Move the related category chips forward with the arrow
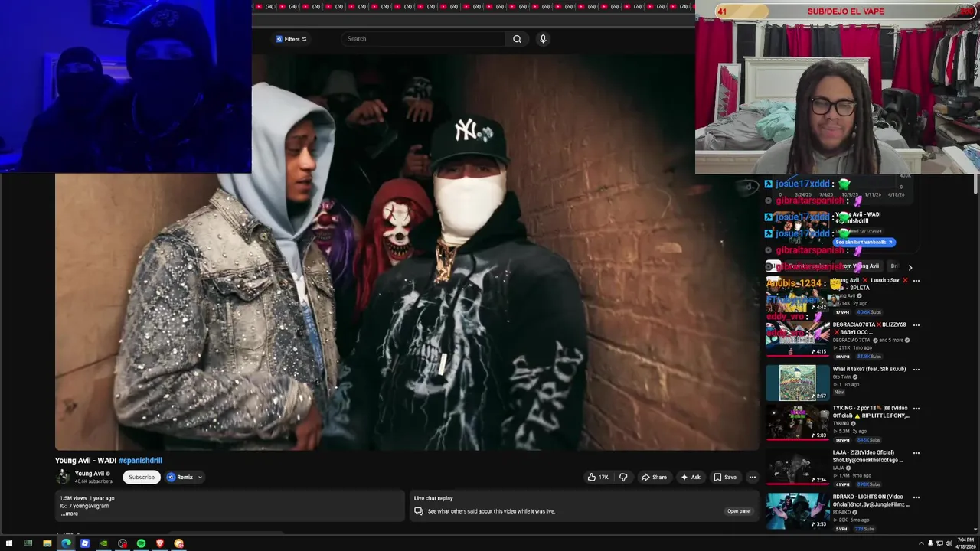This screenshot has width=980, height=551. (910, 267)
